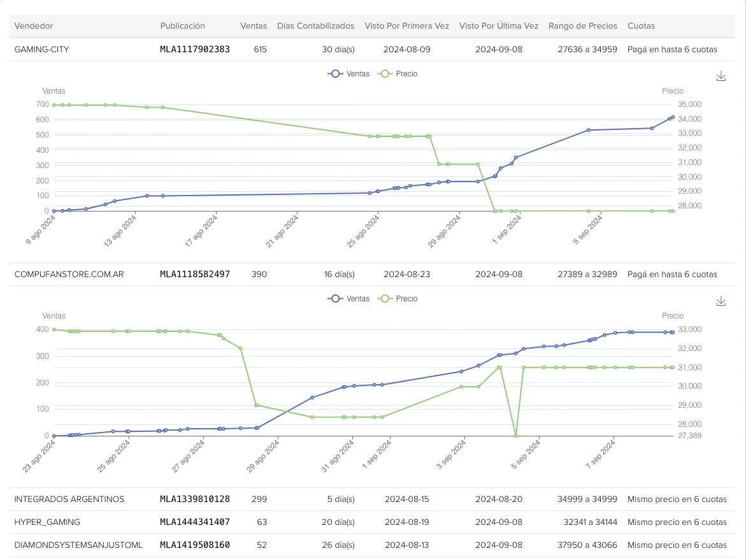Select the 26 día(s) cell for DIAMONDSYSTEMSANJUSTOML
This screenshot has height=560, width=746.
[x=338, y=545]
